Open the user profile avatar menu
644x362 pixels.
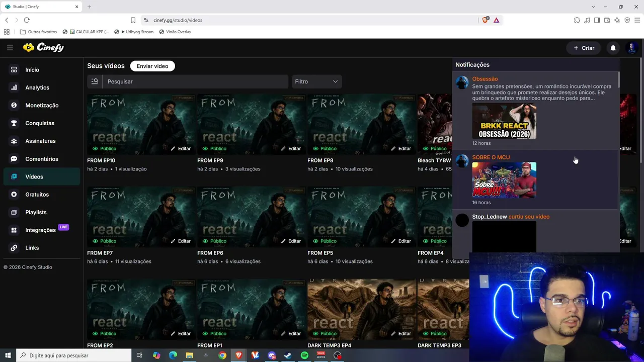(x=632, y=48)
